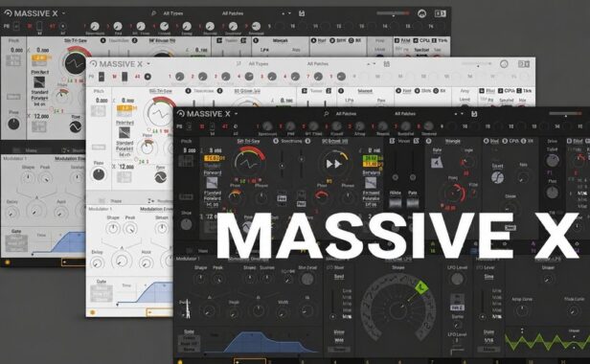Adjust the master volume slider in the front window header

tap(565, 114)
